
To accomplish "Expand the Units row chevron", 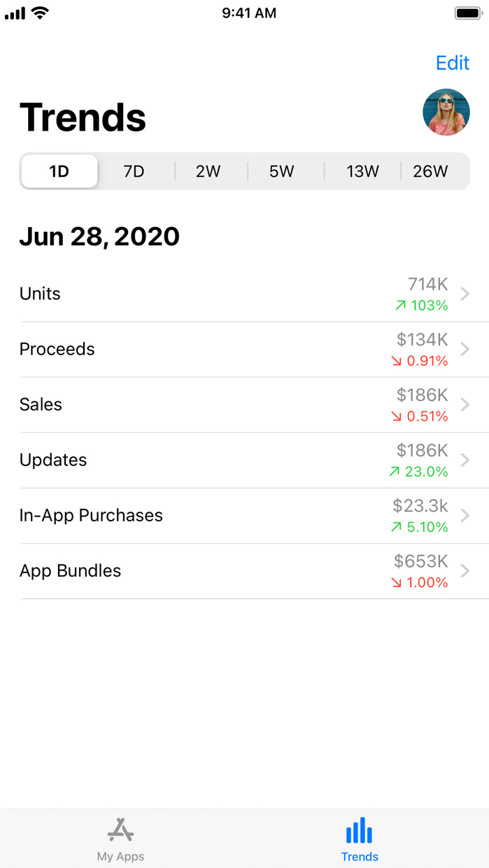I will click(x=465, y=294).
